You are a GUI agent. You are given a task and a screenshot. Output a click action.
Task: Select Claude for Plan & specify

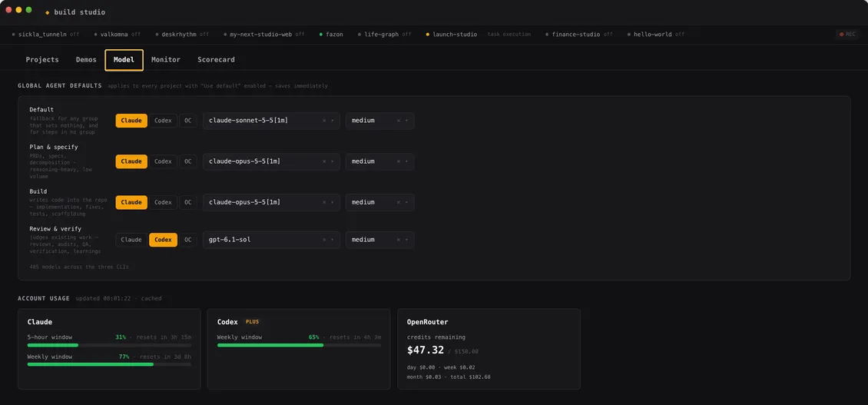coord(131,162)
